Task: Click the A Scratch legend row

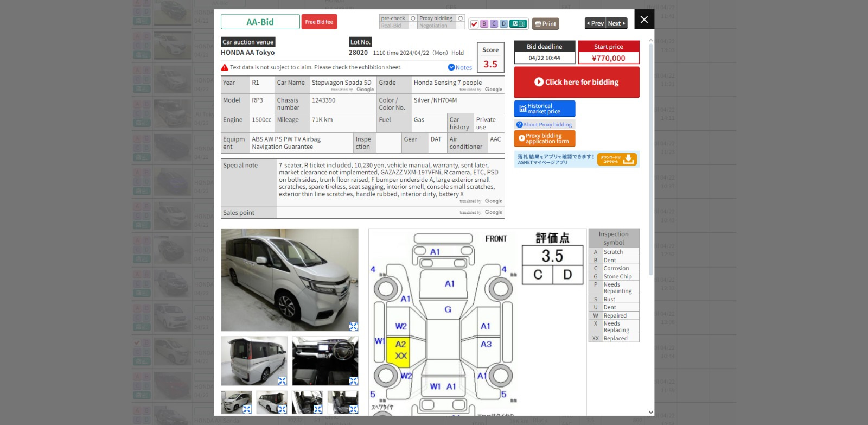Action: (614, 252)
